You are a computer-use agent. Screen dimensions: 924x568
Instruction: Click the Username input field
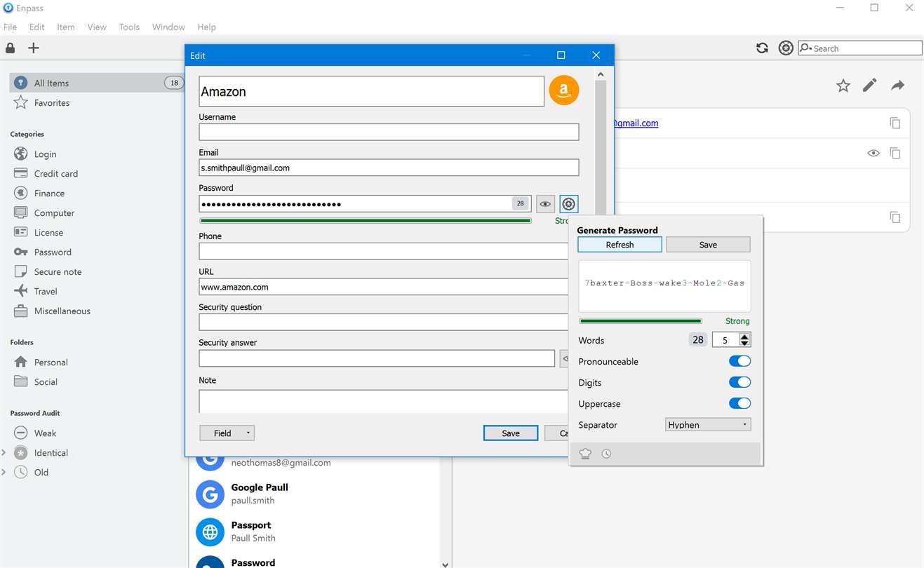pos(389,132)
